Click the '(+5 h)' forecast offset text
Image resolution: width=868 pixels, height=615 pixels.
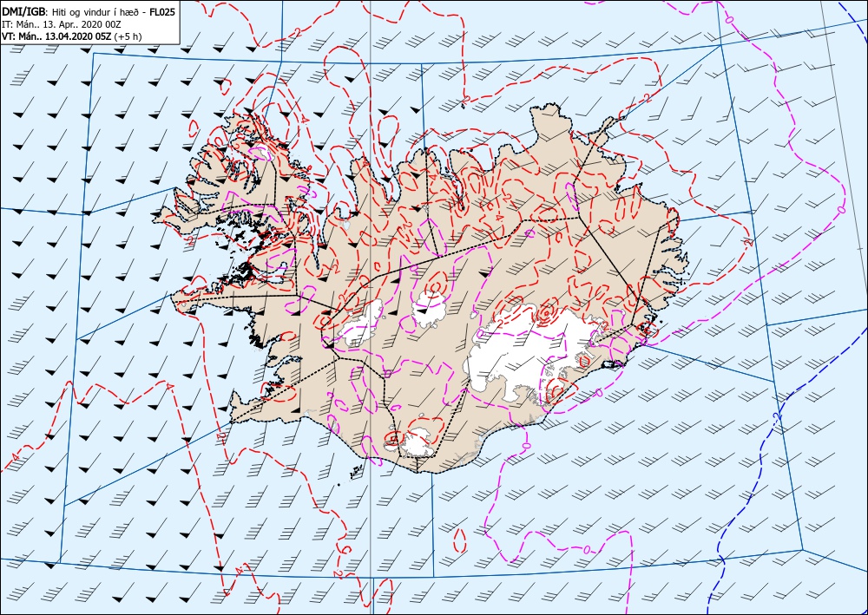128,37
